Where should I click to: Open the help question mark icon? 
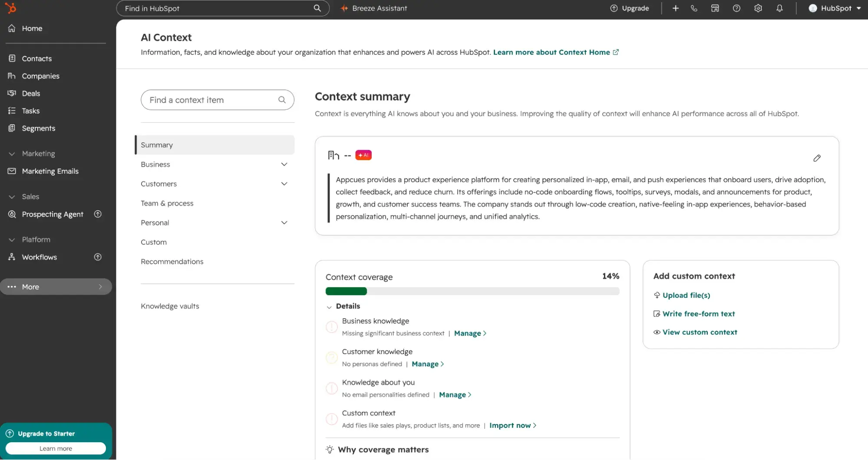point(736,8)
